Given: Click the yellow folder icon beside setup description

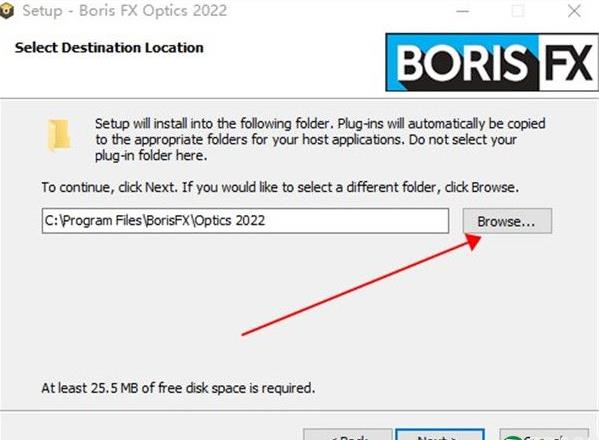Looking at the screenshot, I should click(59, 135).
